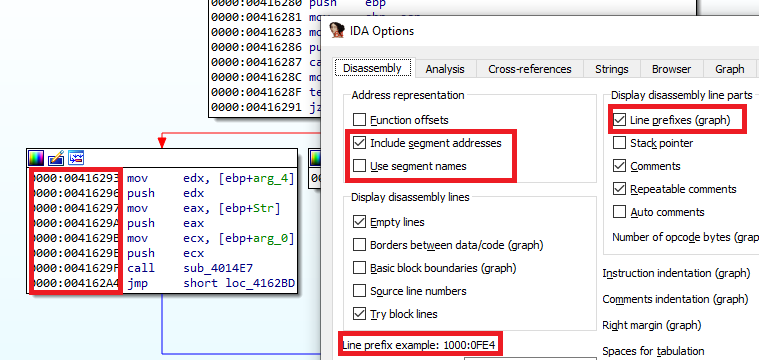Viewport: 759px width, 360px height.
Task: Click the 'mov edx, [ebp+arg_4]' instruction
Action: pyautogui.click(x=211, y=178)
